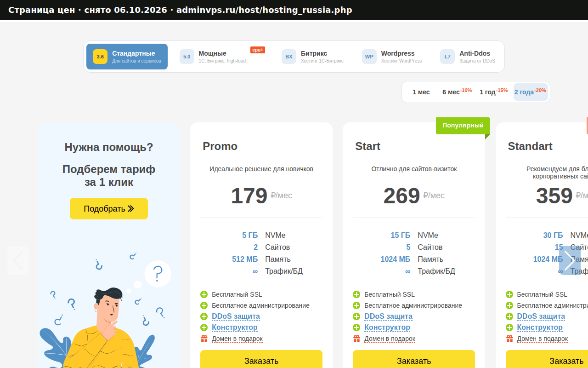Click the 15 ГБ NVMe value
Viewport: 588px width, 368px height.
pos(401,235)
